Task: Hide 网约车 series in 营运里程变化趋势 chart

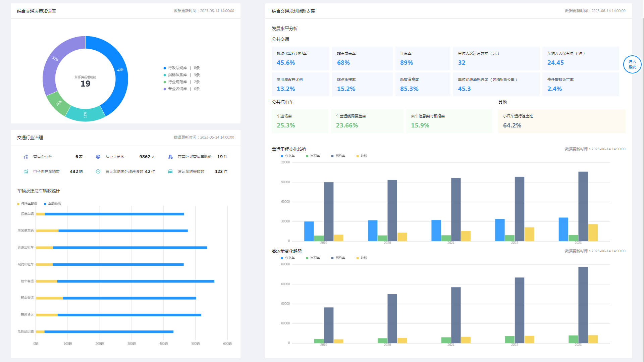Action: click(338, 156)
